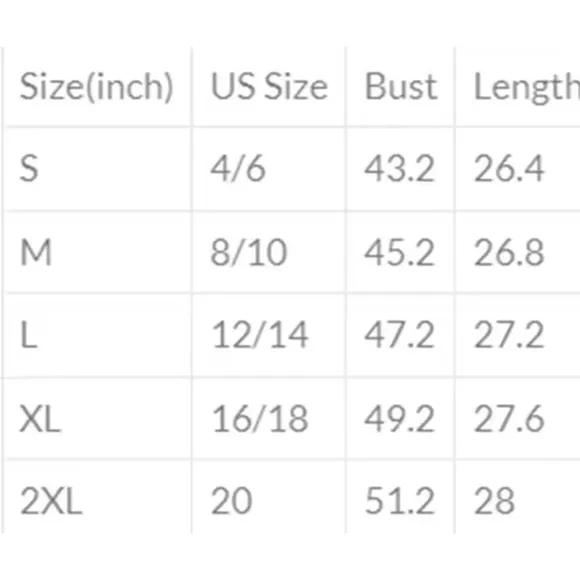Click the 12/14 US size cell
Viewport: 580px width, 580px height.
(x=260, y=335)
